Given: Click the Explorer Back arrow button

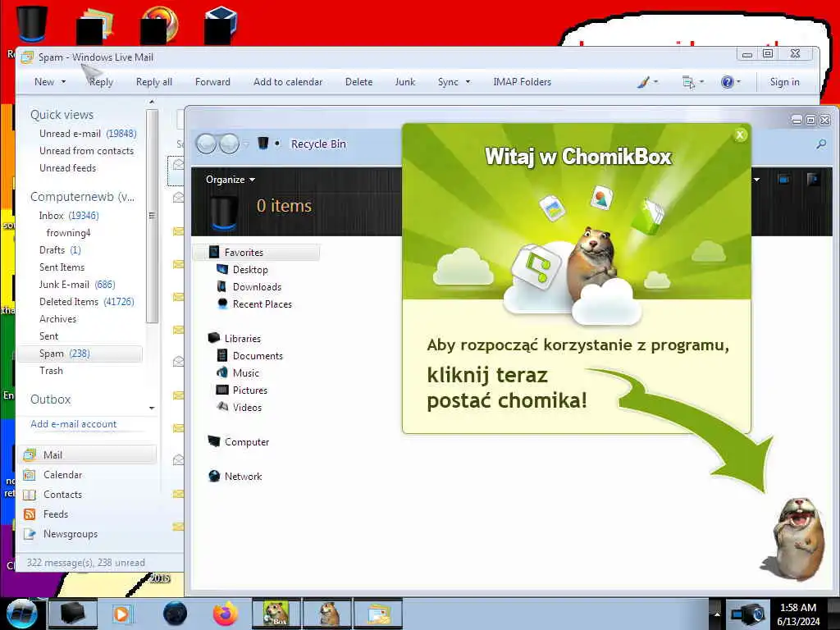Looking at the screenshot, I should pos(206,144).
